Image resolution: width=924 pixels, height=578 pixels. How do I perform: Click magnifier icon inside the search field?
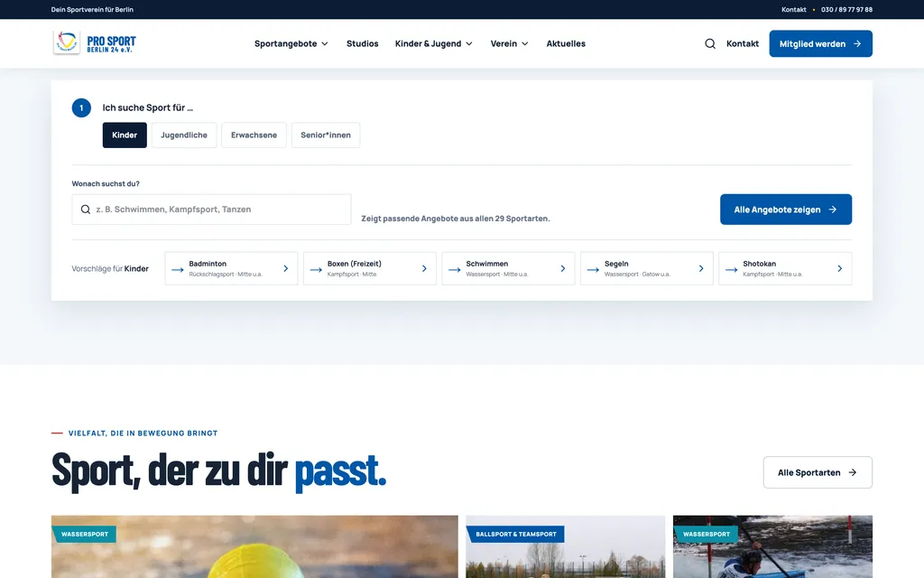[86, 210]
